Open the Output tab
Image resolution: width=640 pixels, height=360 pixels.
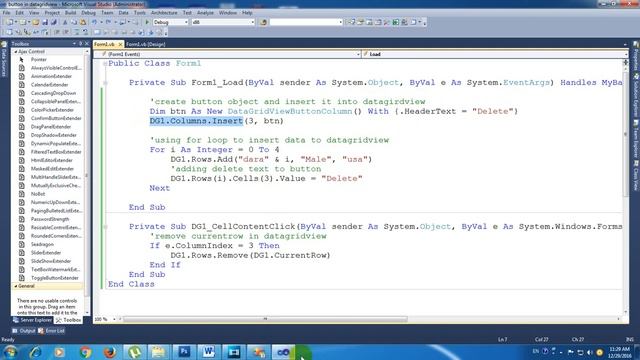(24, 331)
